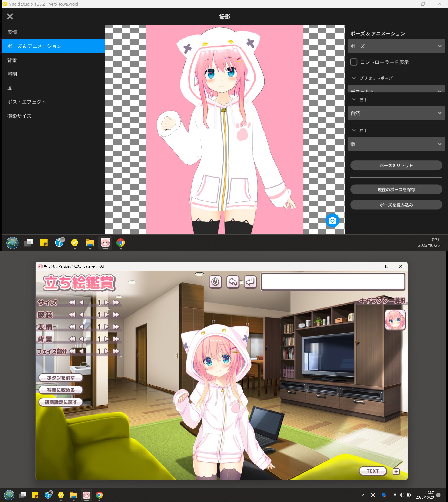Next 表情 with single right arrow
Screen dimensions: 448x502
click(x=106, y=327)
